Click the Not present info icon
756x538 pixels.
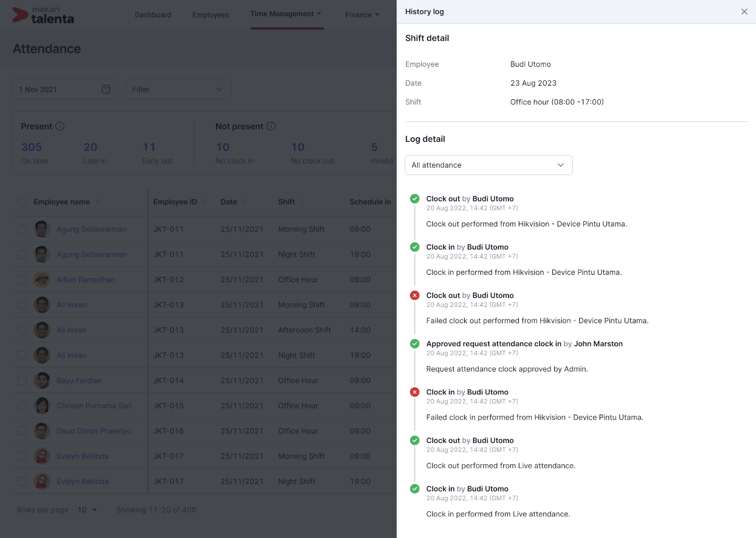point(271,126)
